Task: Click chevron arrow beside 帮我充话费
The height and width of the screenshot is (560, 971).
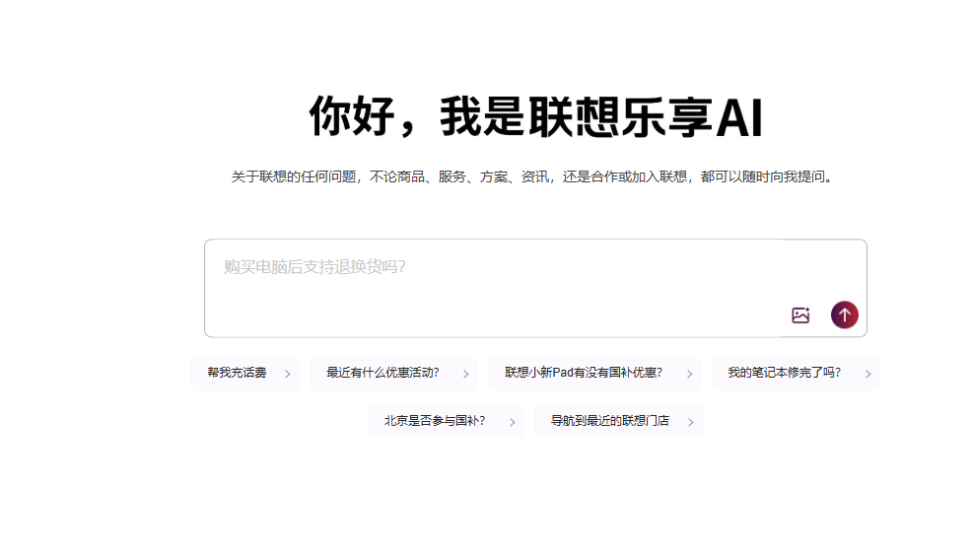Action: coord(287,375)
